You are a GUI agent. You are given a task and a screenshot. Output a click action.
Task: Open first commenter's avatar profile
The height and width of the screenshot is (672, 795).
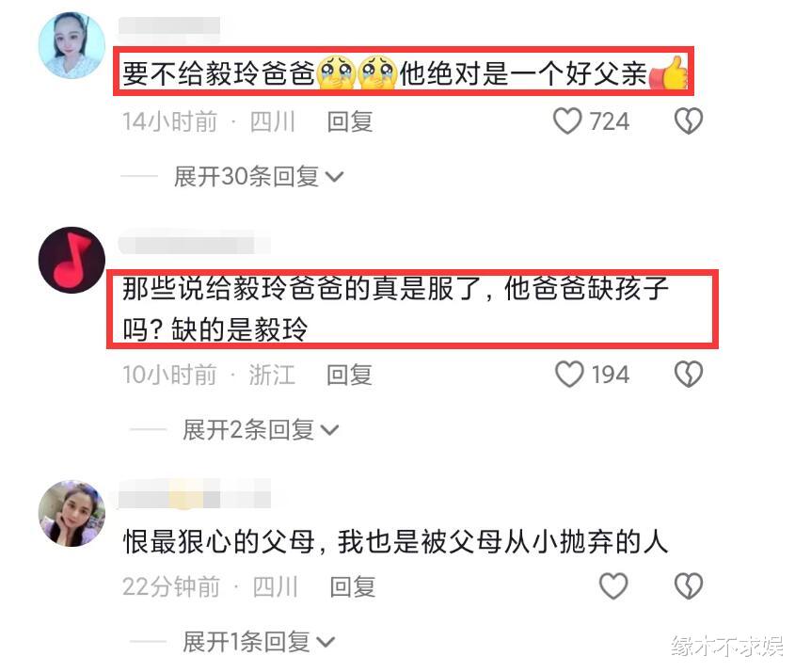coord(72,45)
